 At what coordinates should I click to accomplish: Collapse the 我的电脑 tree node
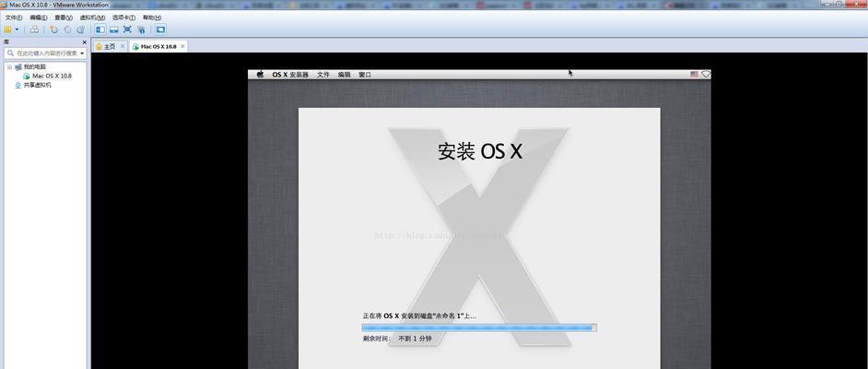(9, 66)
